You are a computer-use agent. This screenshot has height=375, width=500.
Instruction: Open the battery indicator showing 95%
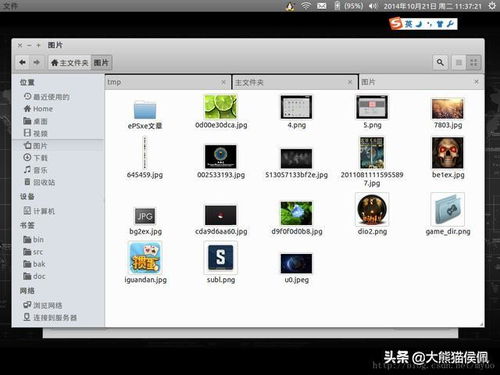348,6
